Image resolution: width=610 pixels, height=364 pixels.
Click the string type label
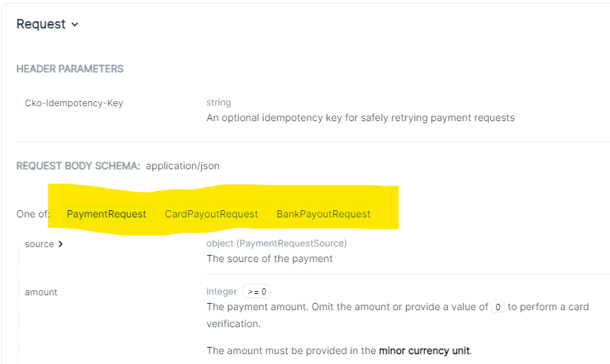[218, 103]
